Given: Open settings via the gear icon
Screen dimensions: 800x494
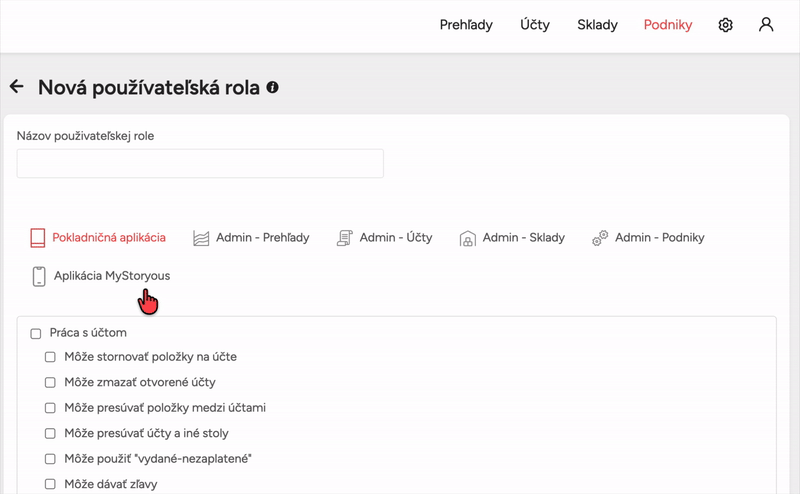Looking at the screenshot, I should pos(726,25).
